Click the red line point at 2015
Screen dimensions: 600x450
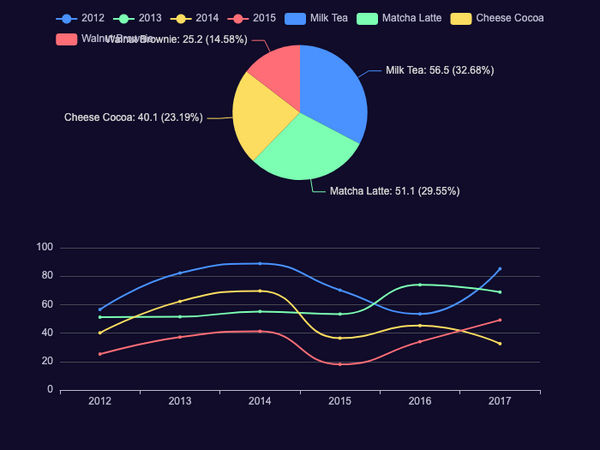pyautogui.click(x=340, y=364)
